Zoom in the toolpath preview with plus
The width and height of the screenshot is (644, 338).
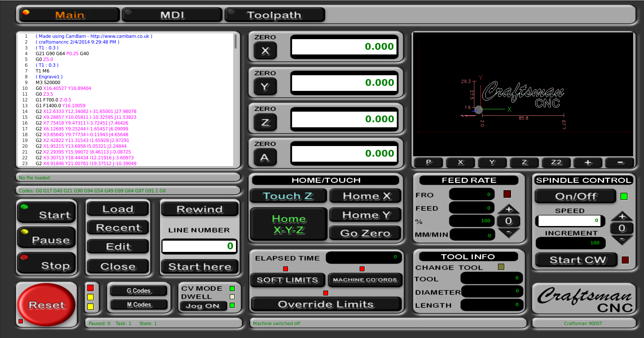(588, 162)
